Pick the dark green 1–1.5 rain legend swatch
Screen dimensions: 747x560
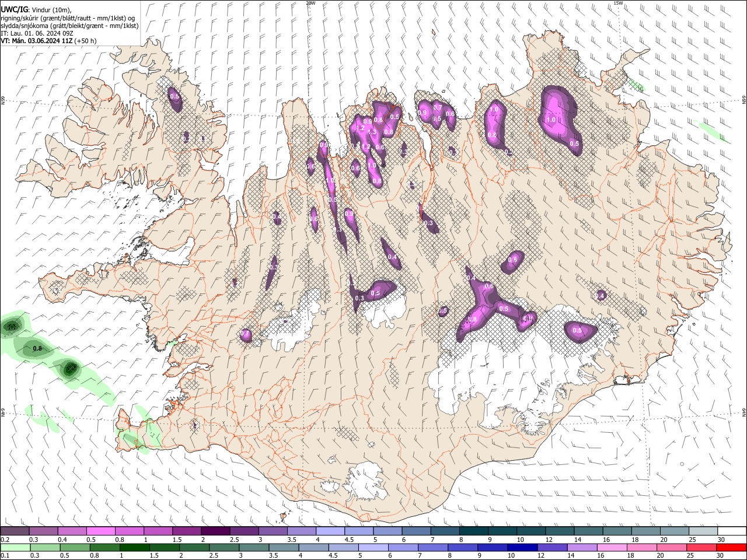134,547
